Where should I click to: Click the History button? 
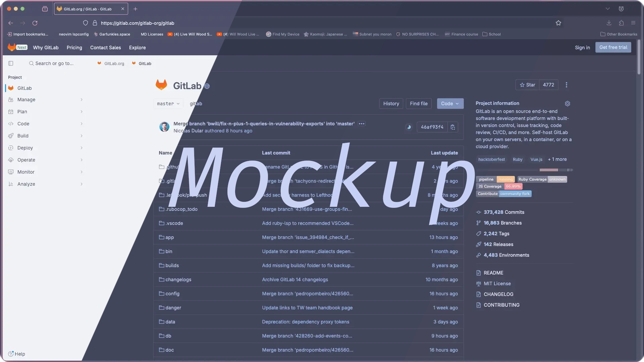(x=391, y=104)
